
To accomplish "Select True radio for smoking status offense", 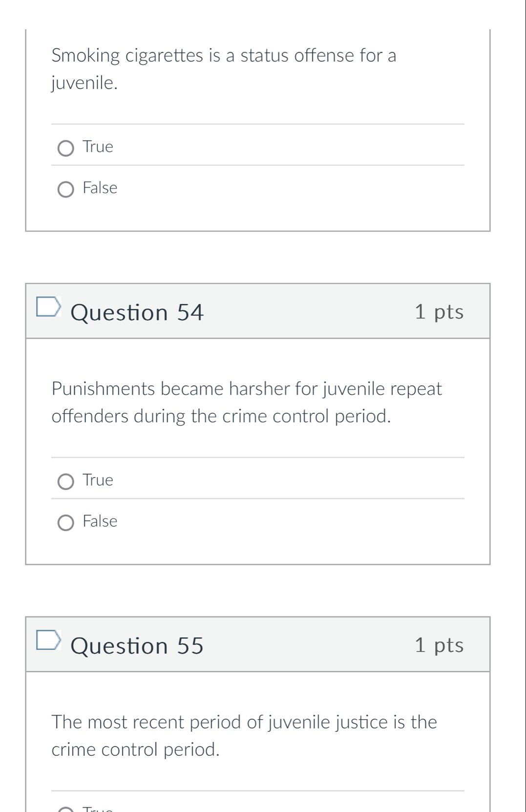I will tap(66, 149).
